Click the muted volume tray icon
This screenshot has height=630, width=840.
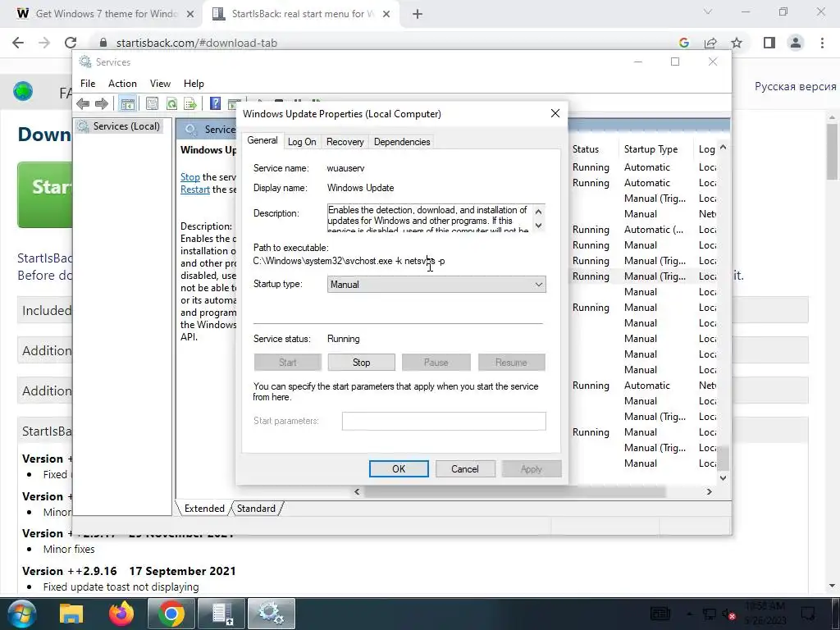pyautogui.click(x=728, y=614)
